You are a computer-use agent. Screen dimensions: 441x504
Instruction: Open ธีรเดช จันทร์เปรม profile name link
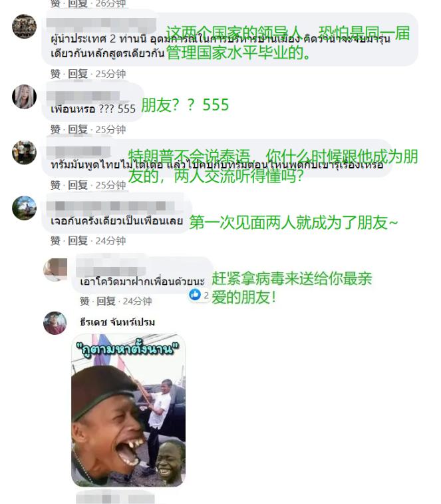pyautogui.click(x=118, y=322)
